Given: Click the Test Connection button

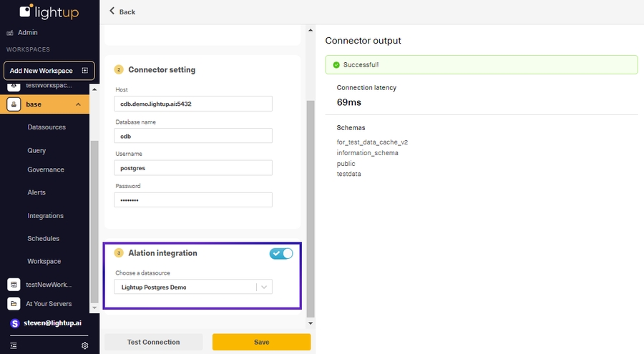Looking at the screenshot, I should pos(153,343).
